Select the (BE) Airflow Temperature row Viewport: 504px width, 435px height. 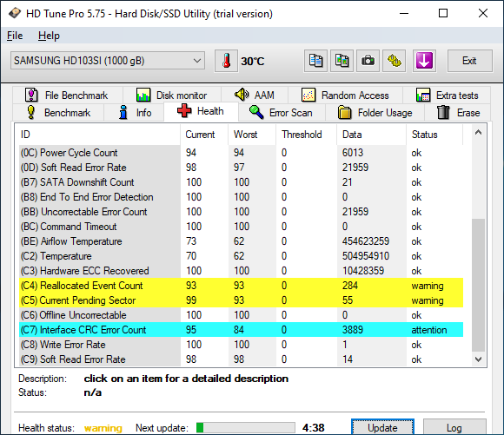pos(241,241)
